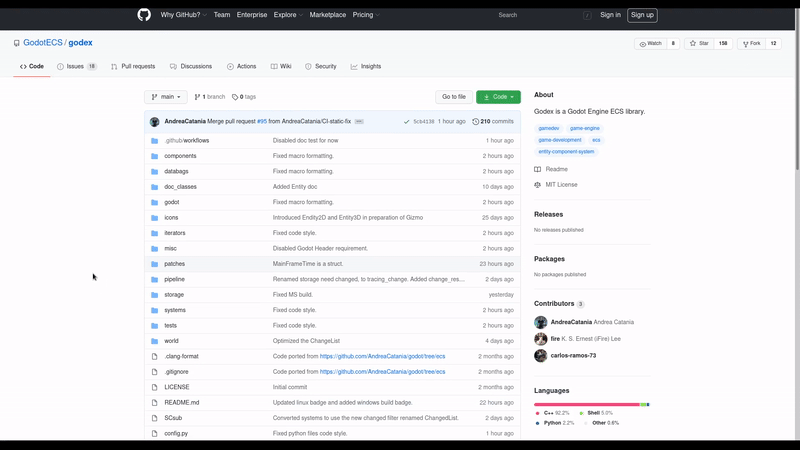Open the green Code dropdown button

pos(498,97)
